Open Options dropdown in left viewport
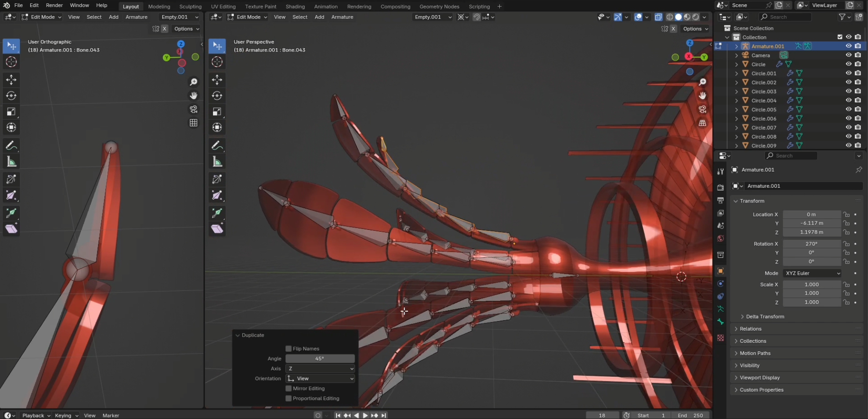Viewport: 868px width, 419px height. point(186,29)
